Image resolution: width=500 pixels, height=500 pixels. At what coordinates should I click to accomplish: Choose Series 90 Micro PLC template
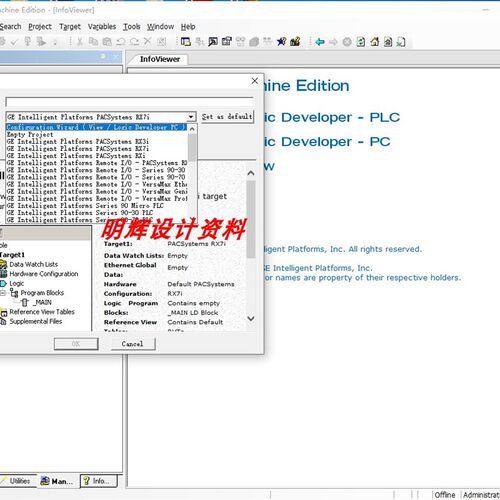96,206
